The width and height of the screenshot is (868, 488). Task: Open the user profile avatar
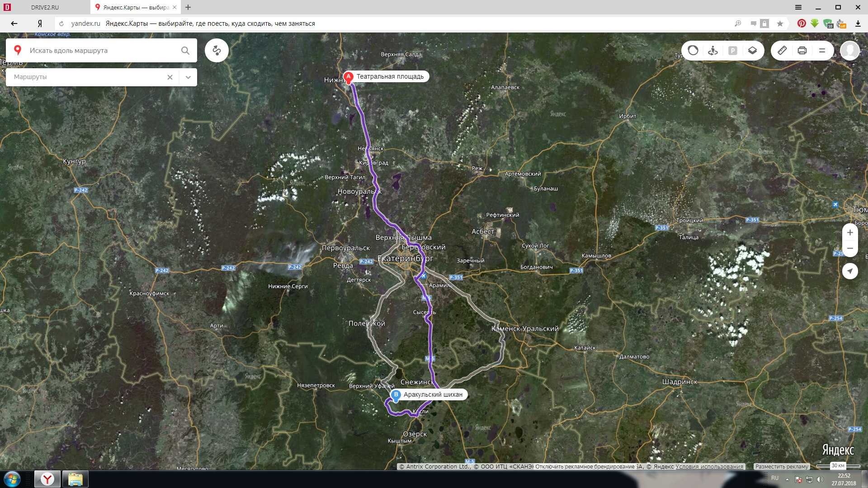[x=850, y=51]
